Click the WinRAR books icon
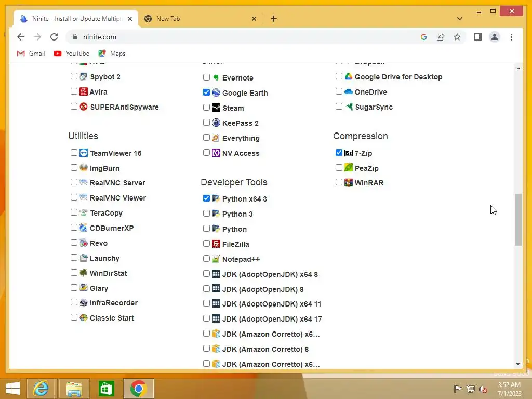Image resolution: width=532 pixels, height=399 pixels. 349,182
